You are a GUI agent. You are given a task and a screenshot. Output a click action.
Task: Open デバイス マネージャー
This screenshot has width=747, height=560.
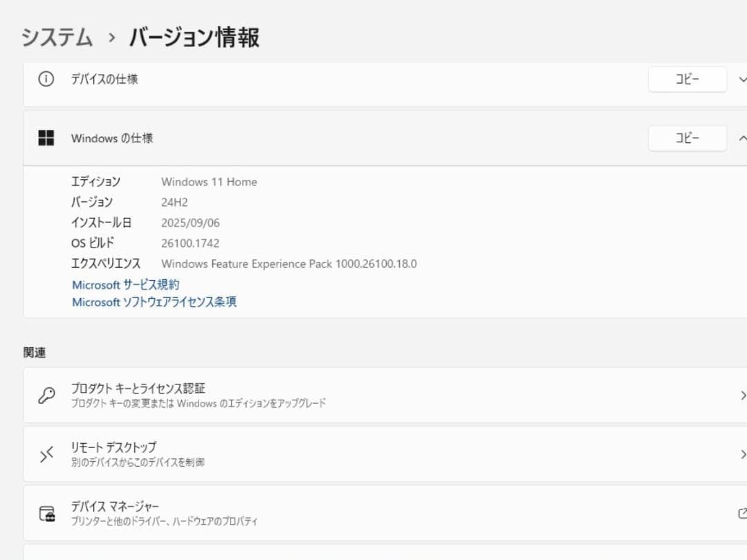385,513
